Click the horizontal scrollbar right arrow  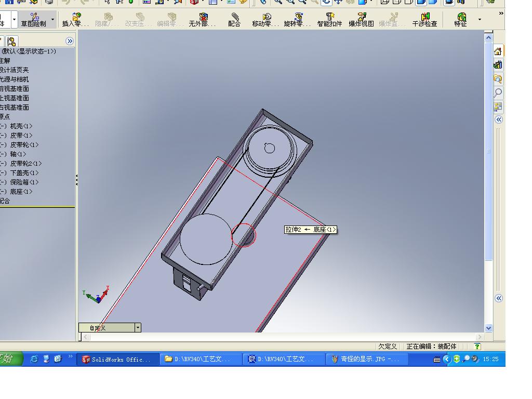coord(480,337)
